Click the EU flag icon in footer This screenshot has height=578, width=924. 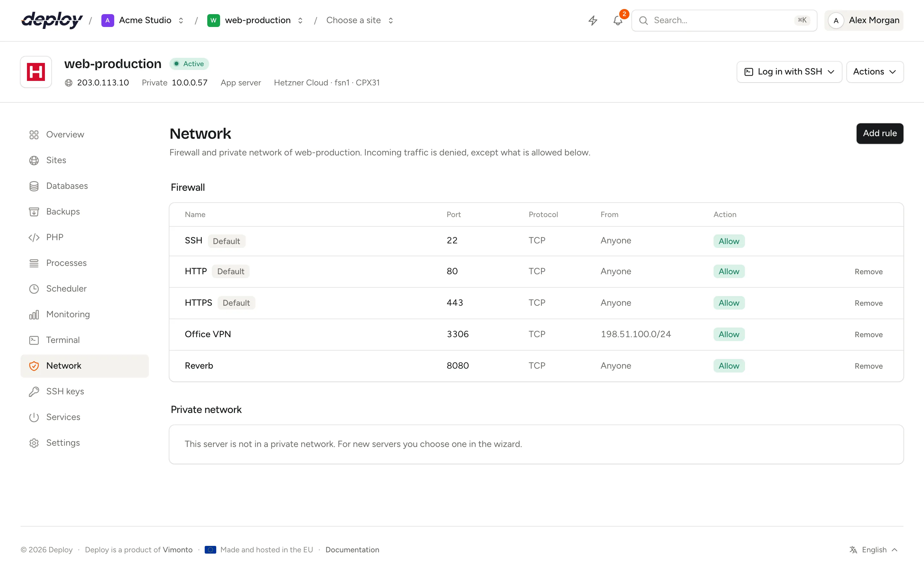tap(210, 550)
